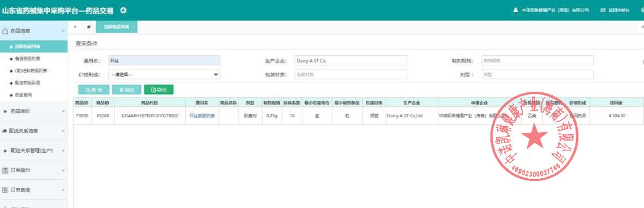Click the green 导出 export button
The height and width of the screenshot is (208, 644).
coord(159,90)
